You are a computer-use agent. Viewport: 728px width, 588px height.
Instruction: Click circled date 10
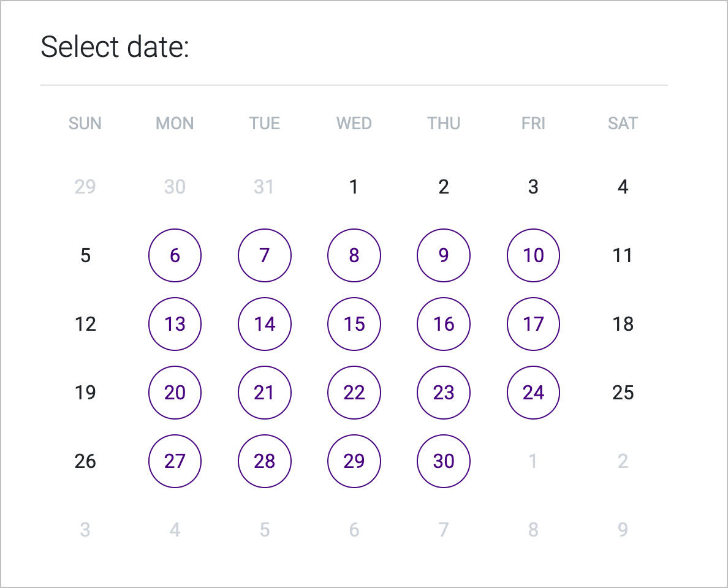533,255
